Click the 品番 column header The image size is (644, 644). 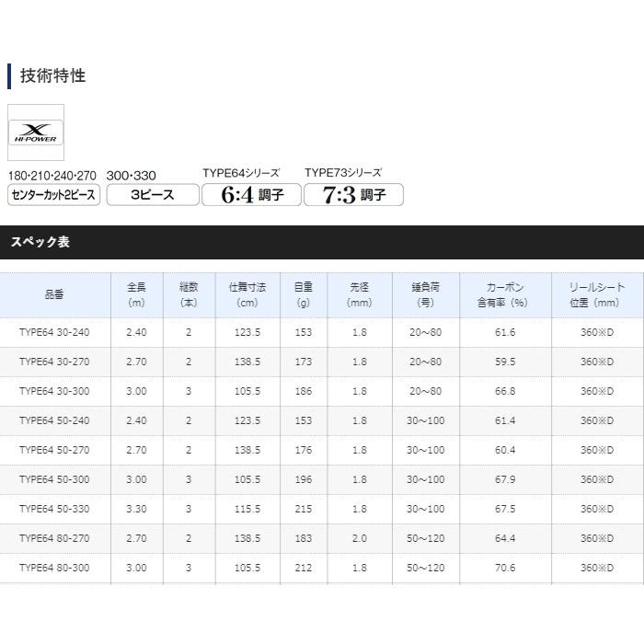point(54,294)
